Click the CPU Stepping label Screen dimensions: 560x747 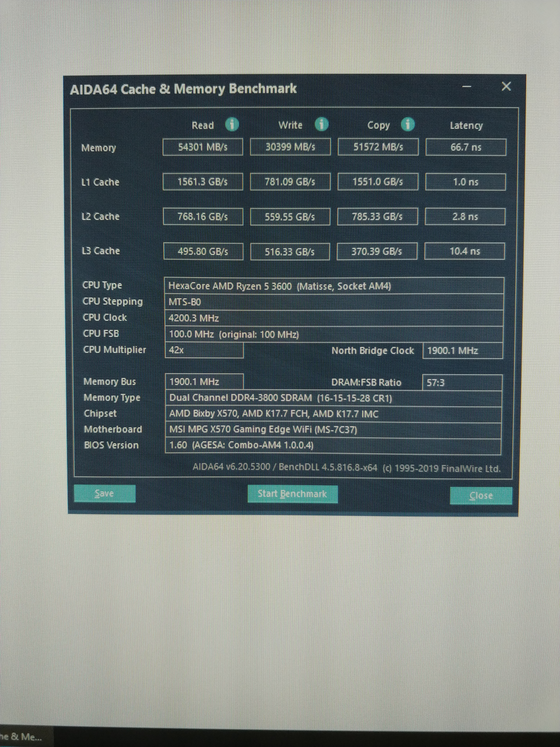(x=113, y=302)
